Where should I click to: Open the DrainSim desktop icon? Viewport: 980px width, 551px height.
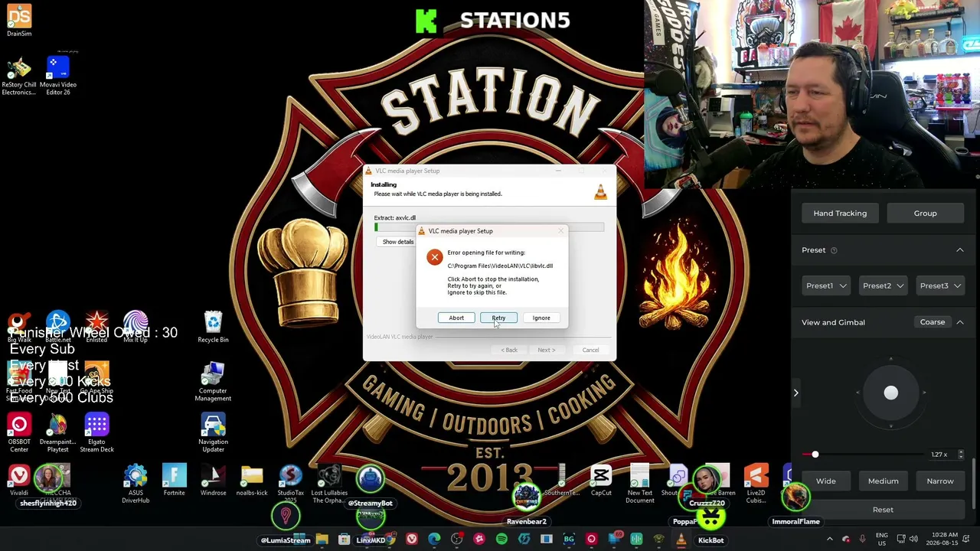[19, 21]
